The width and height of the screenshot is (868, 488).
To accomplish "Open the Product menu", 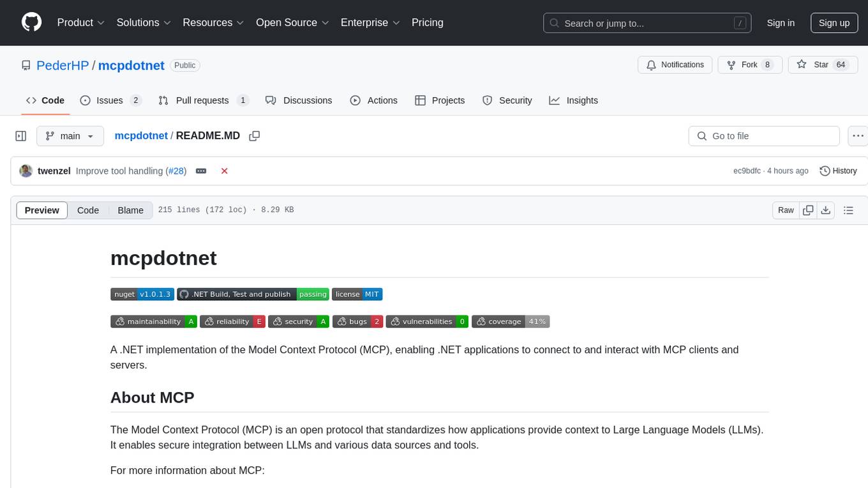I will coord(81,22).
